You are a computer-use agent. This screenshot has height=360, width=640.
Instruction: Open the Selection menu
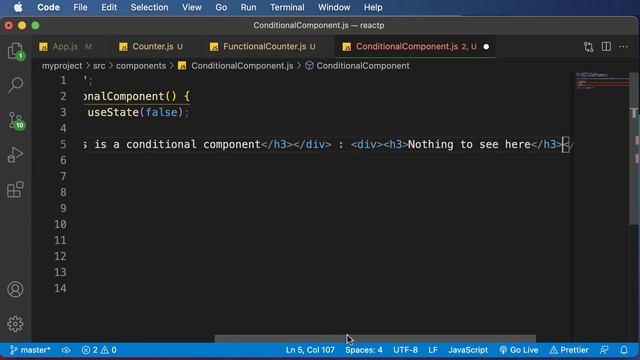pyautogui.click(x=149, y=7)
